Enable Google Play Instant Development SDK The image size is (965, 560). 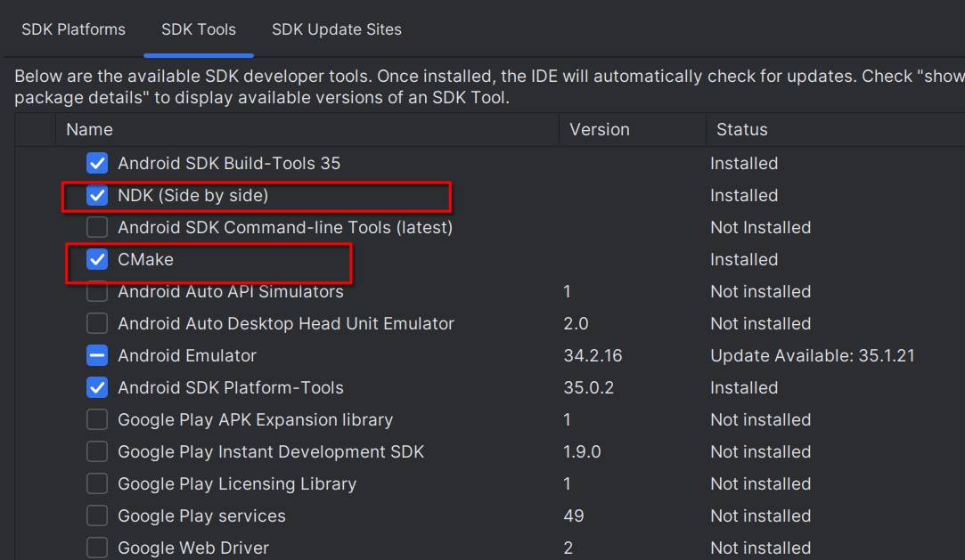[97, 452]
